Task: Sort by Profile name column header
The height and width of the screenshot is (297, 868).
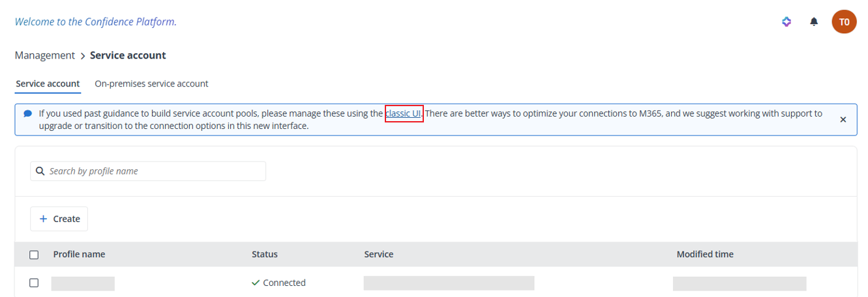Action: (x=79, y=255)
